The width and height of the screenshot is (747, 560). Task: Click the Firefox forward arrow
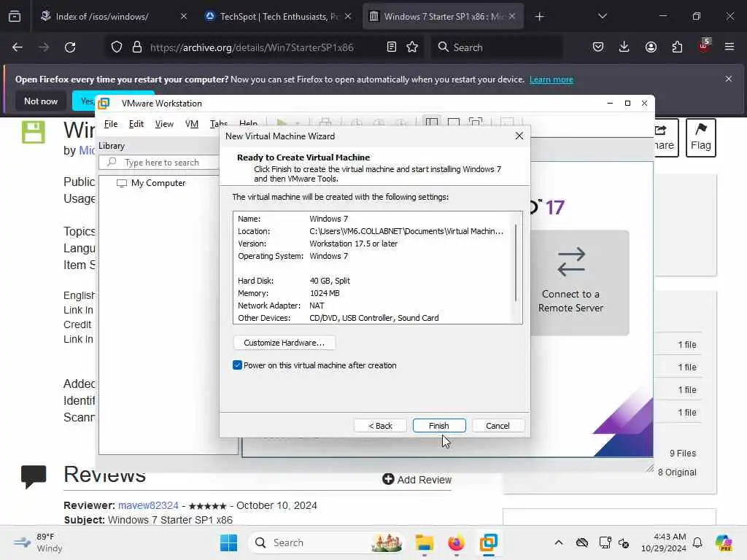(44, 47)
